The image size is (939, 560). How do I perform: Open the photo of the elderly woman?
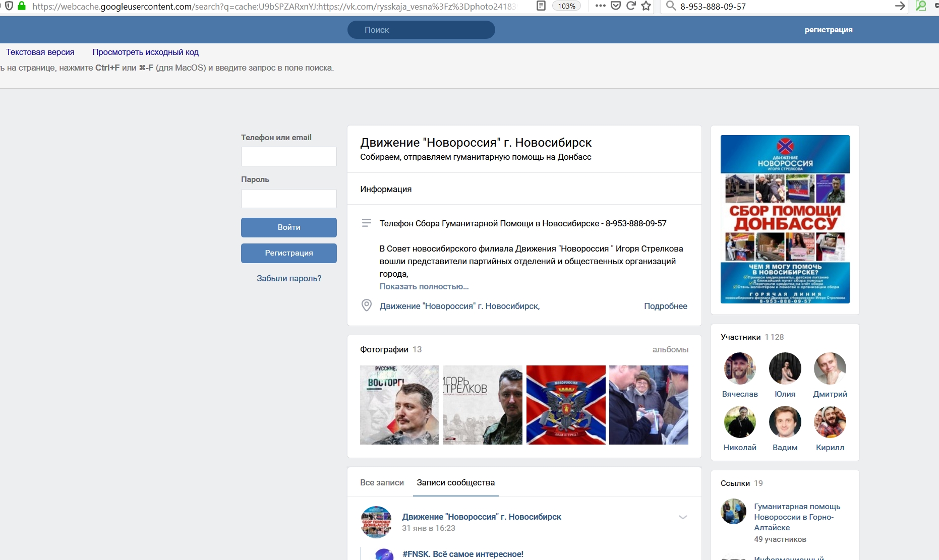(649, 405)
